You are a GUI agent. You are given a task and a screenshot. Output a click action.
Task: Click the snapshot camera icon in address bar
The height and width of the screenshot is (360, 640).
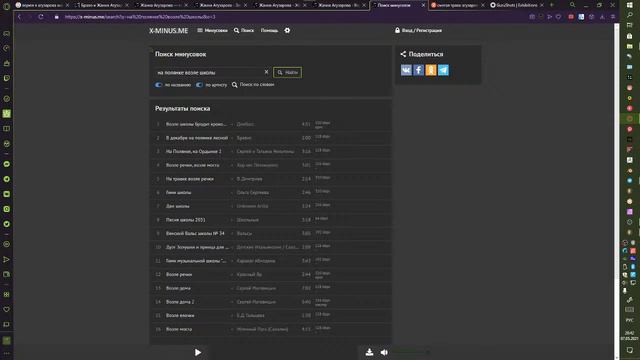tap(532, 17)
